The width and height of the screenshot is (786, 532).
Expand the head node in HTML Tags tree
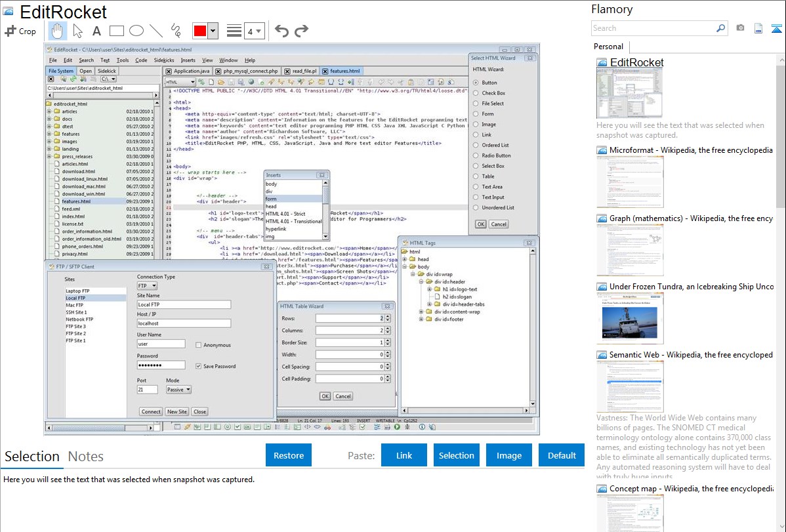click(x=405, y=259)
